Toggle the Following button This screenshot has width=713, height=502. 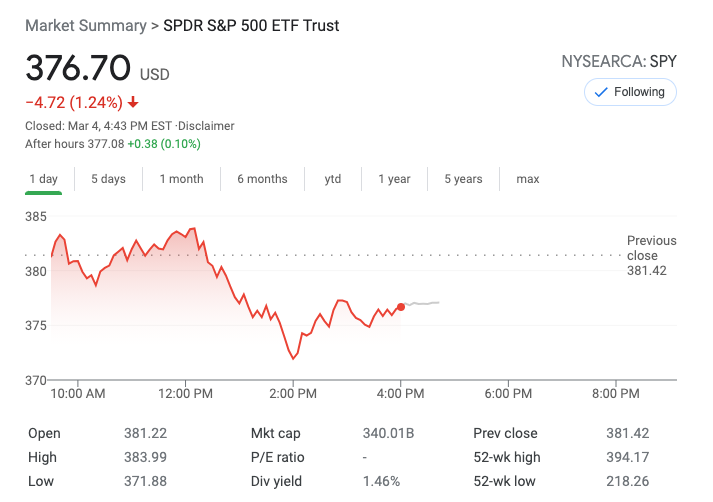click(630, 92)
